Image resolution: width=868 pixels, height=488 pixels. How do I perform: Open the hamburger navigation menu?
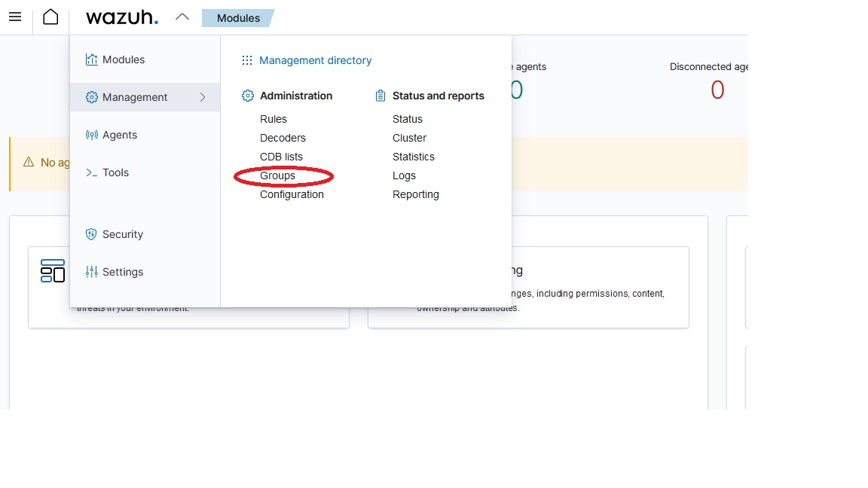15,17
